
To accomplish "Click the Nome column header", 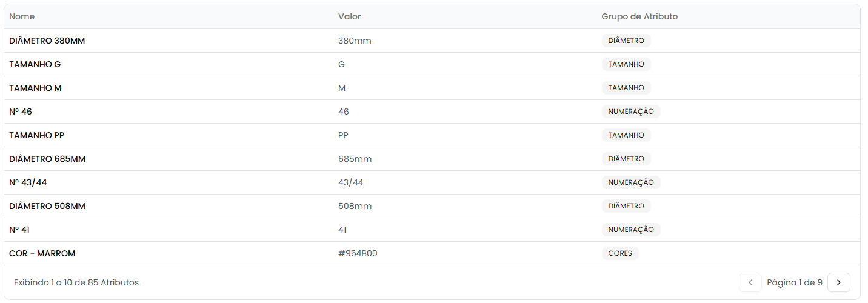I will 21,16.
